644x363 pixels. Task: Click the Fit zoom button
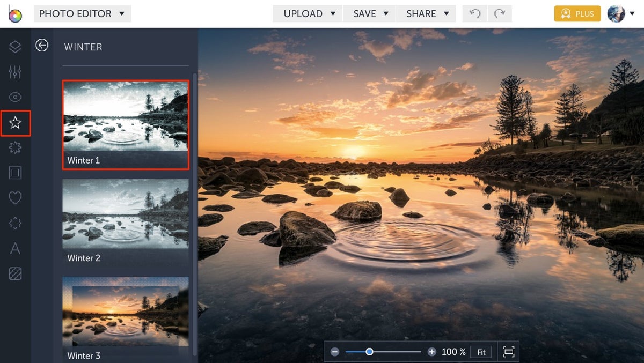(481, 352)
